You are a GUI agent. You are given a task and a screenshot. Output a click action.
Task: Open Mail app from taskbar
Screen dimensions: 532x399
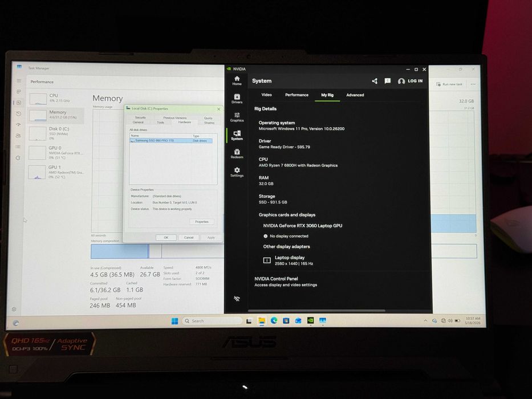click(x=298, y=320)
